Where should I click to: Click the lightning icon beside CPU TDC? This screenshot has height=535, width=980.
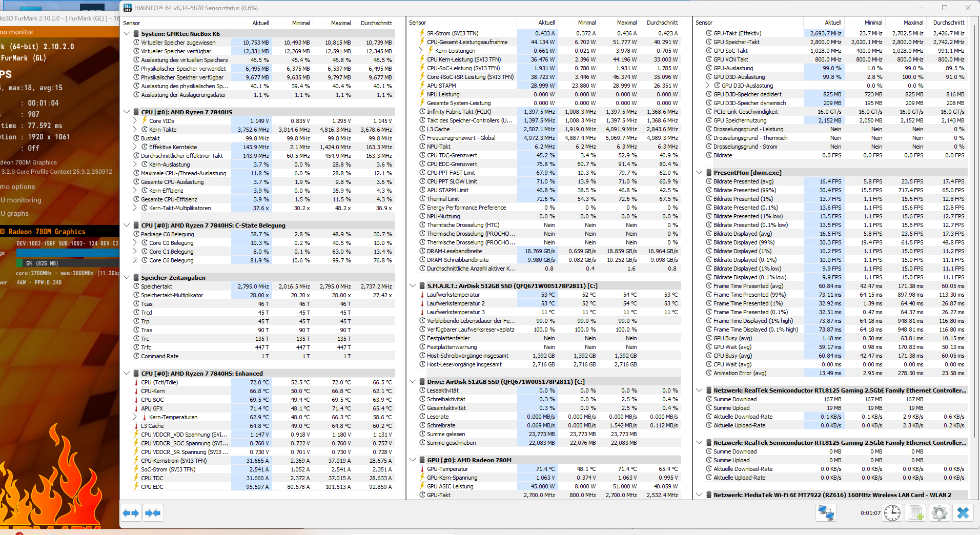coord(136,478)
